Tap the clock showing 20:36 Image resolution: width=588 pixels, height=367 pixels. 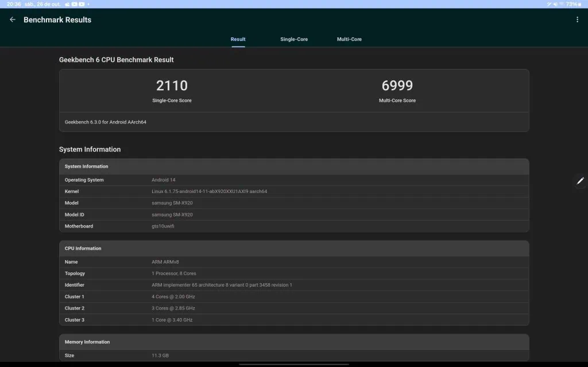[x=12, y=4]
